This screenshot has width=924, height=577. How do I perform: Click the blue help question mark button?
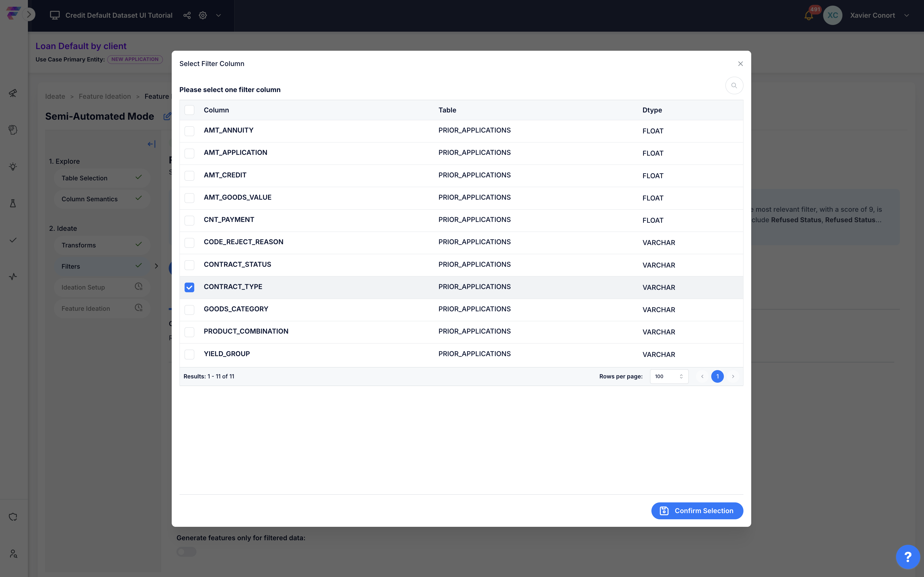pyautogui.click(x=908, y=557)
